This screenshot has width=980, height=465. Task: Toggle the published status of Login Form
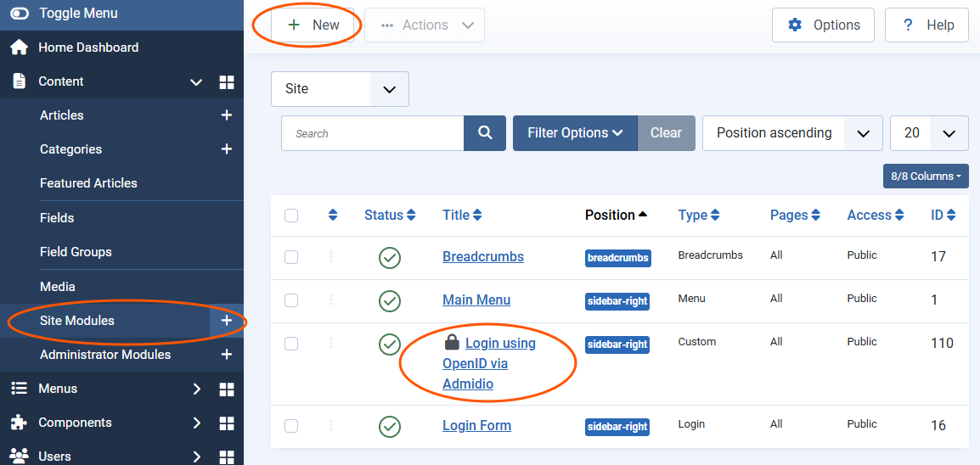coord(390,426)
